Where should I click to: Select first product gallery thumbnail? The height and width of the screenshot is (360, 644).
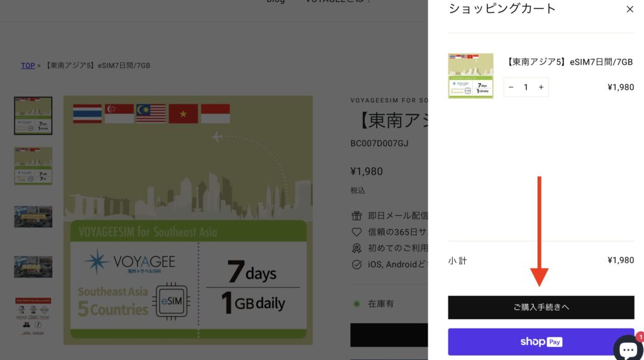coord(33,116)
